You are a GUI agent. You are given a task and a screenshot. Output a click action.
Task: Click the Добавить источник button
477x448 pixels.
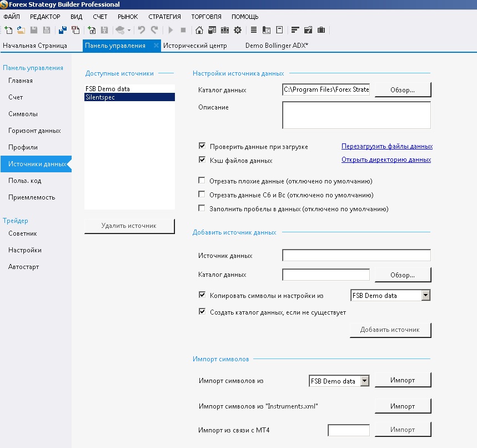(390, 330)
